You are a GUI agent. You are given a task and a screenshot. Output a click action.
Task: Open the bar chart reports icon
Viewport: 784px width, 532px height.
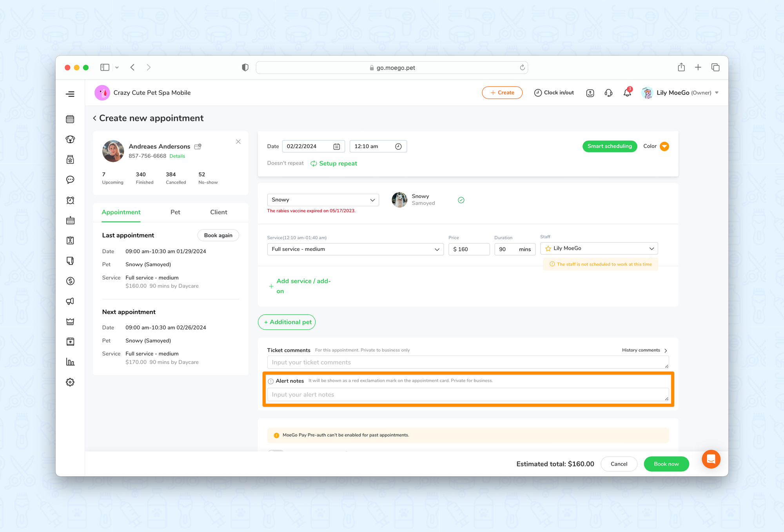tap(70, 362)
